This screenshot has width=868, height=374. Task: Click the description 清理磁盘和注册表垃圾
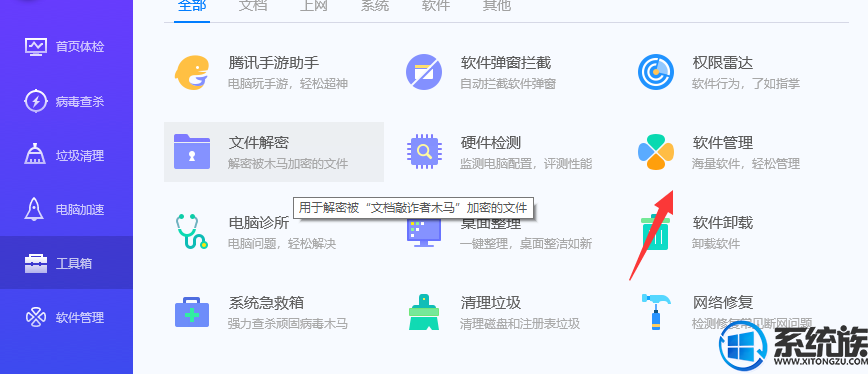[x=520, y=324]
